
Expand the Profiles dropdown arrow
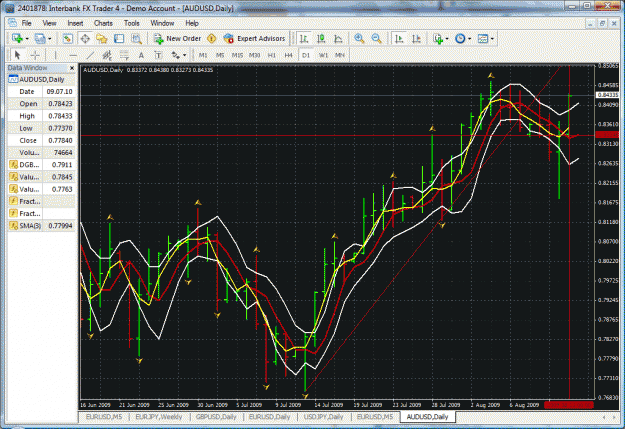(50, 39)
